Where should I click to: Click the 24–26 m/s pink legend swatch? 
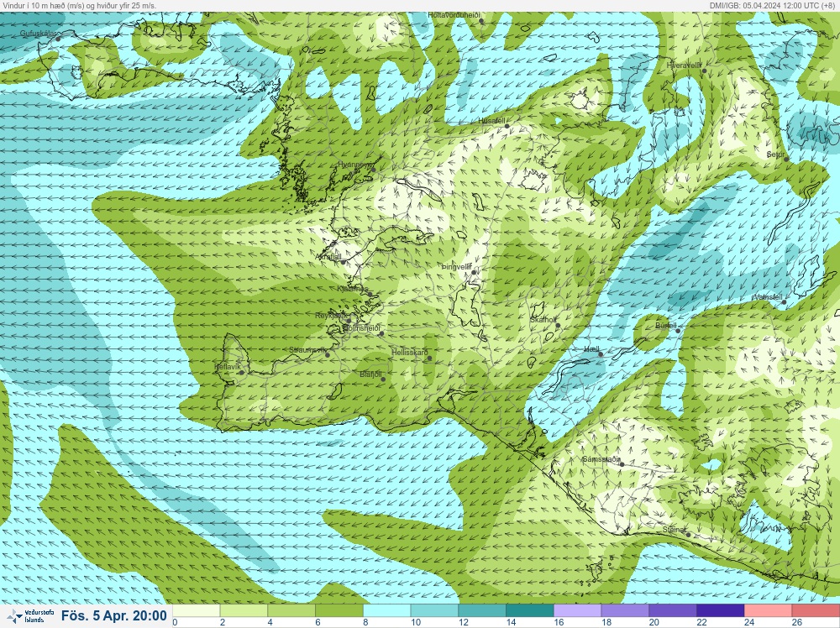click(x=769, y=610)
